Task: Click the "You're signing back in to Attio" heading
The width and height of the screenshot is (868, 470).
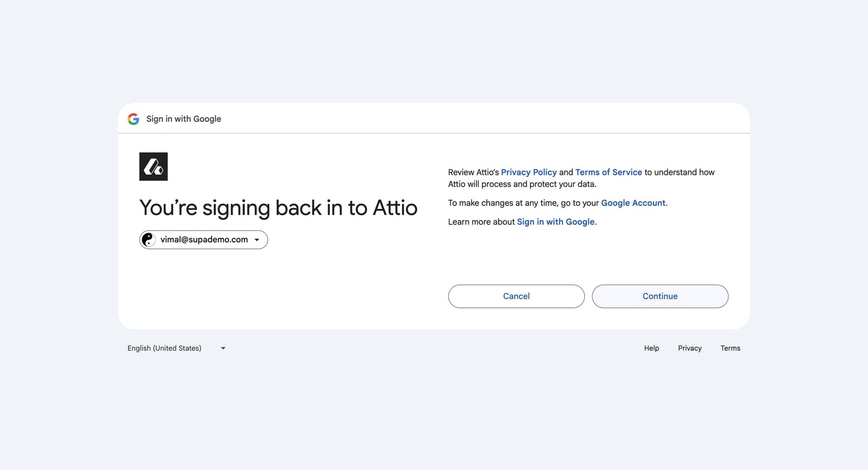Action: click(x=278, y=208)
